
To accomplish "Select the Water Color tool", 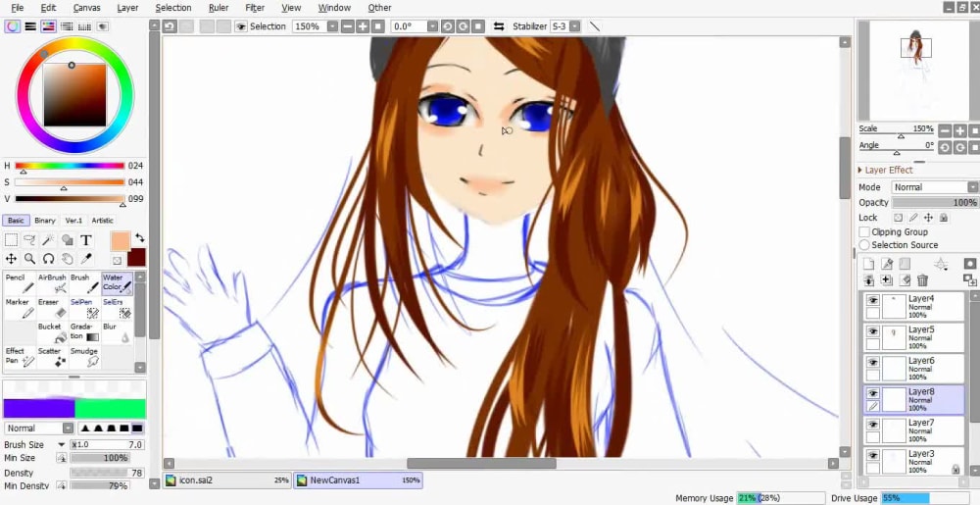I will pyautogui.click(x=117, y=283).
